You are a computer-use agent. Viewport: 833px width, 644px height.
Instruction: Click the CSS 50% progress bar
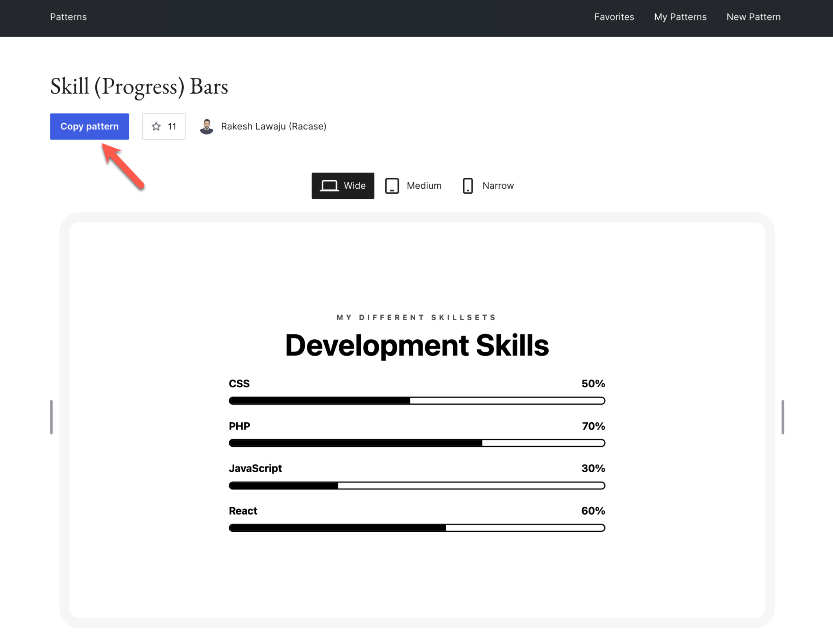[x=416, y=401]
